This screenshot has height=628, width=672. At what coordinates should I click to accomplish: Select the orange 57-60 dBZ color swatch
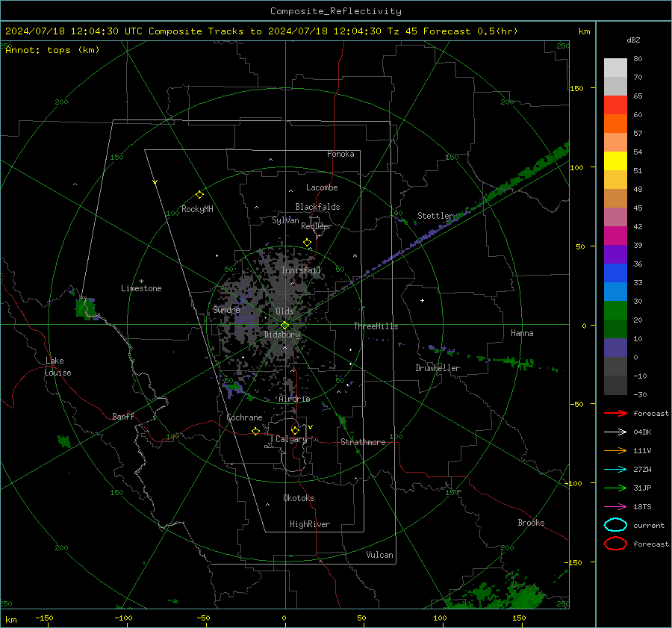[x=615, y=124]
